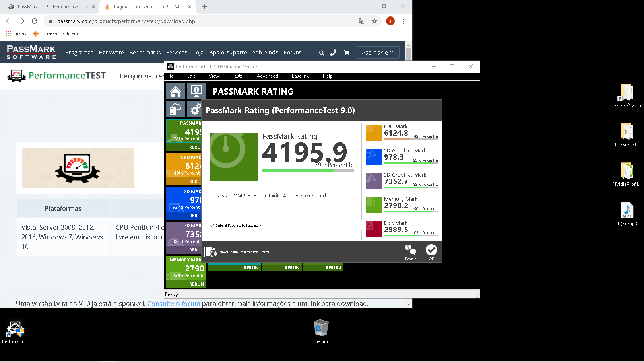Click the Disk Mark red icon
Viewport: 644px width, 362px height.
pyautogui.click(x=374, y=229)
